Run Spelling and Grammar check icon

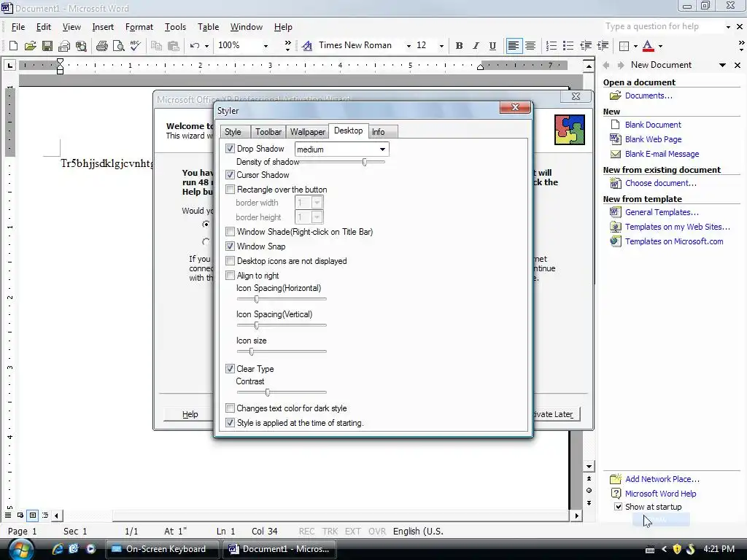click(135, 46)
